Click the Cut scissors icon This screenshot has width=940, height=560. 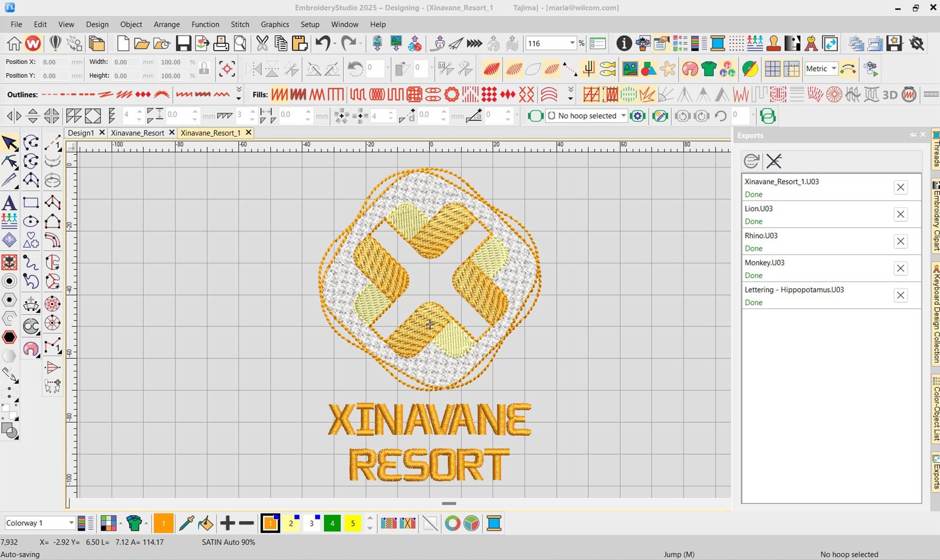coord(262,43)
